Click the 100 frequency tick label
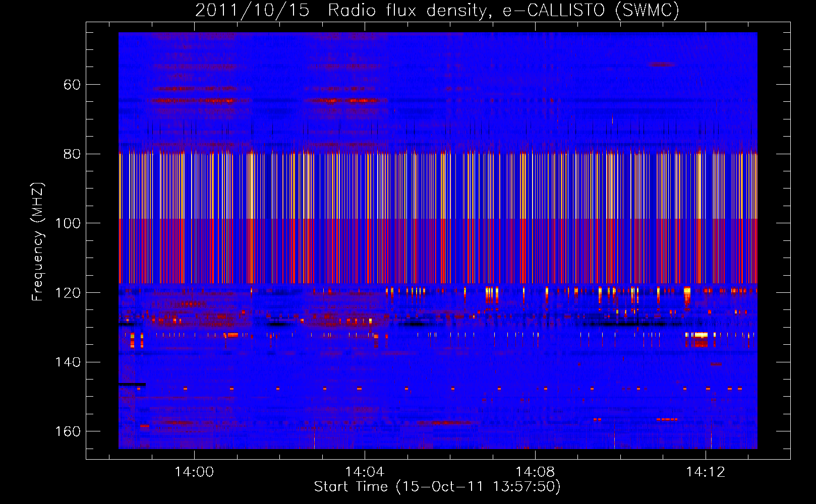 tap(68, 223)
